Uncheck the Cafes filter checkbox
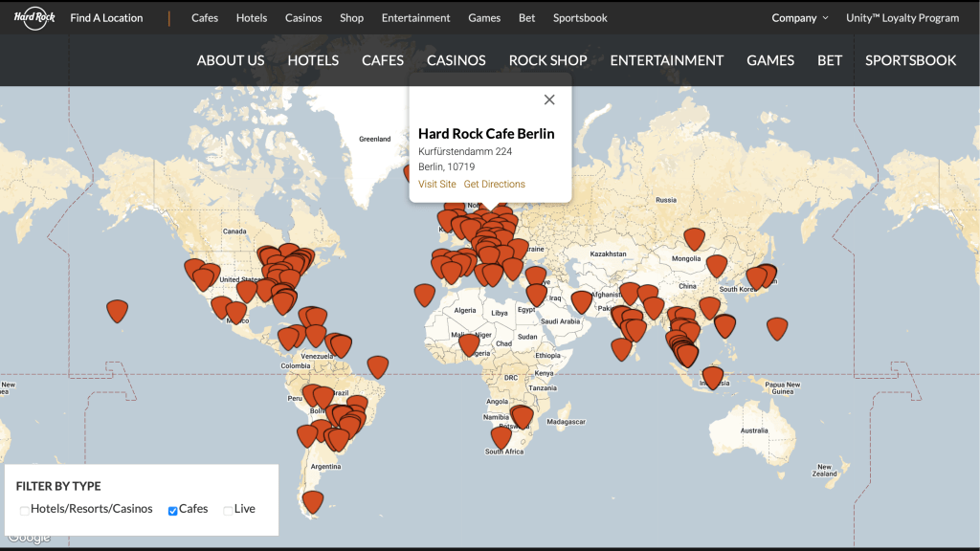 click(172, 511)
